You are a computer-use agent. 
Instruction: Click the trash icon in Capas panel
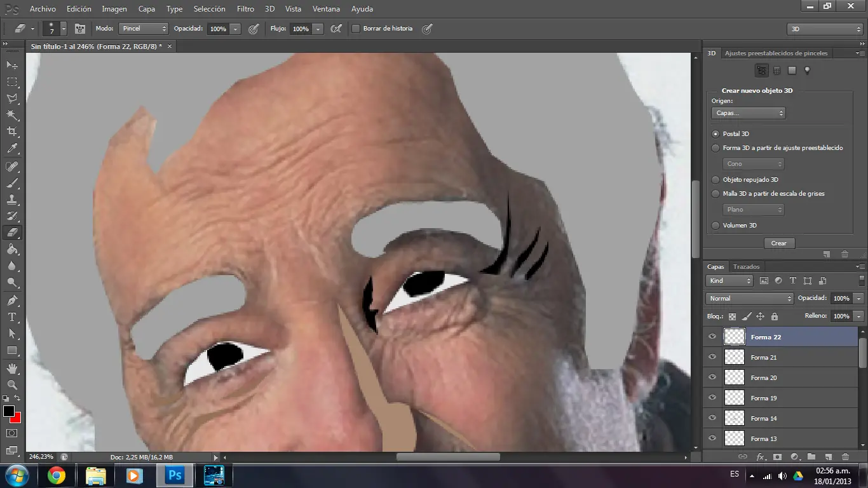[x=845, y=456]
